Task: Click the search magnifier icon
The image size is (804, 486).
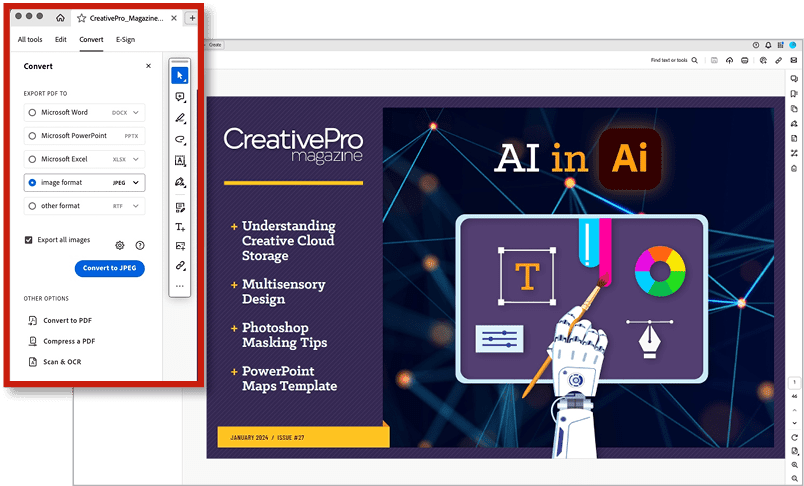Action: point(695,60)
